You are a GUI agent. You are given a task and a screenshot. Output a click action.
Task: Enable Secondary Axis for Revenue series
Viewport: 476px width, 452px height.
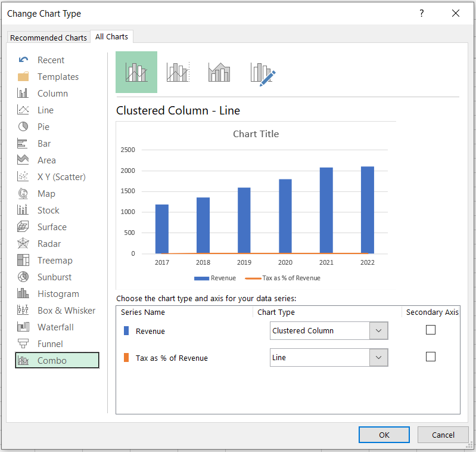(x=431, y=330)
